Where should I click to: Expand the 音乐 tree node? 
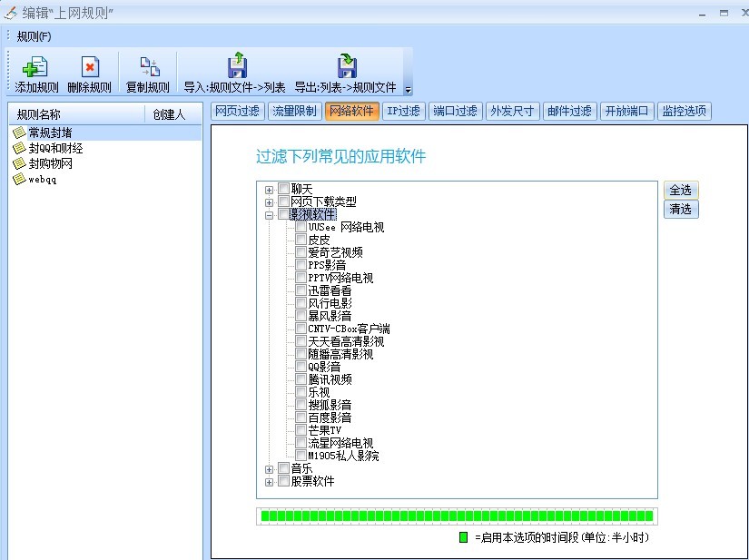tap(269, 470)
